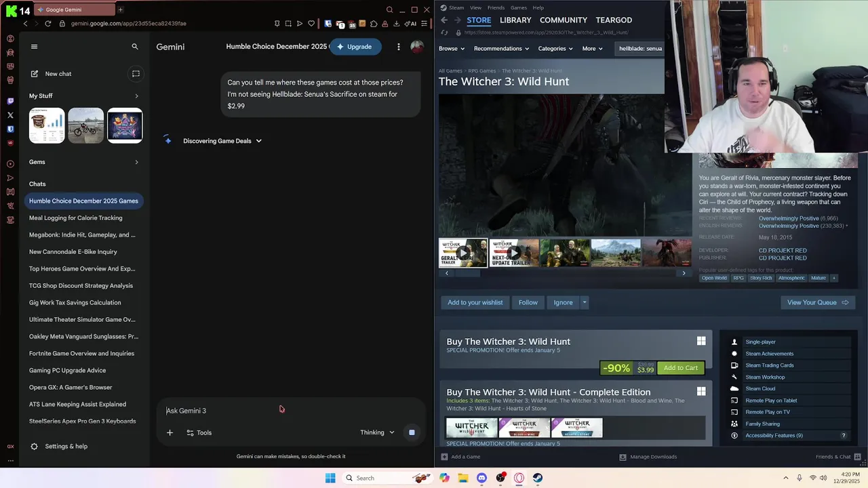The image size is (868, 488).
Task: Open the Categories dropdown in Steam store
Action: 555,49
